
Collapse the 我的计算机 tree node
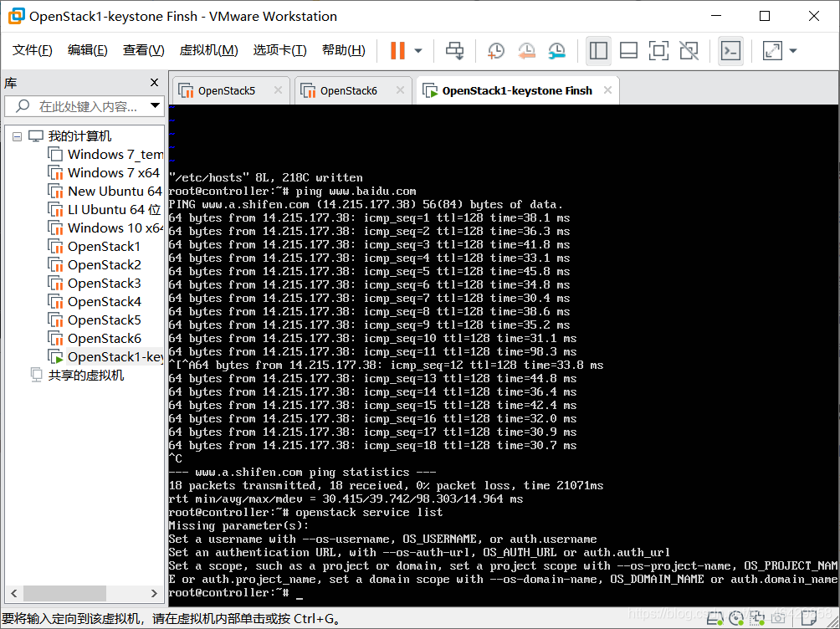pyautogui.click(x=17, y=136)
